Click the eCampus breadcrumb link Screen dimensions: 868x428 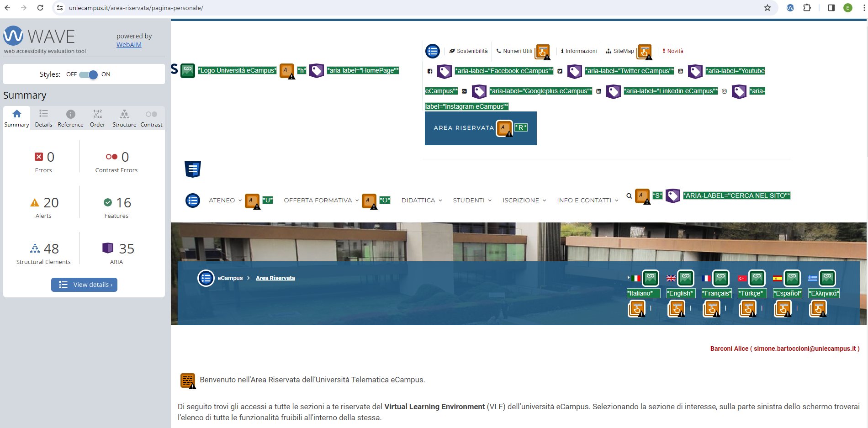tap(230, 278)
